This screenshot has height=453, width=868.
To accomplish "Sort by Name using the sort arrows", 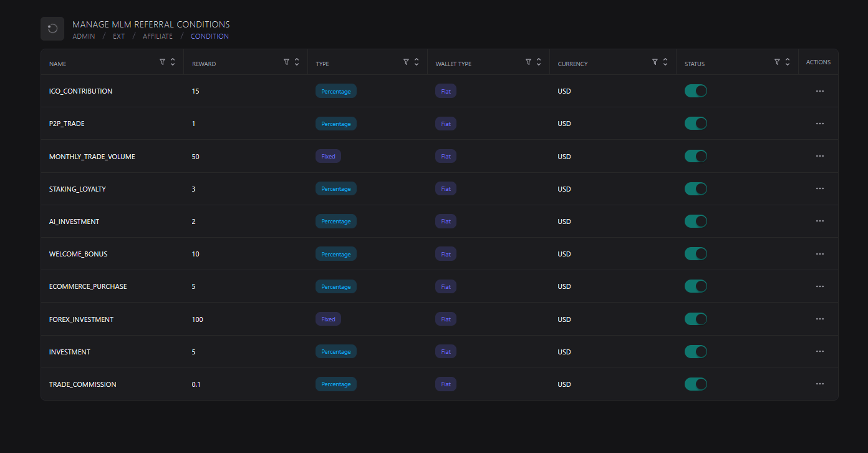I will [x=173, y=62].
